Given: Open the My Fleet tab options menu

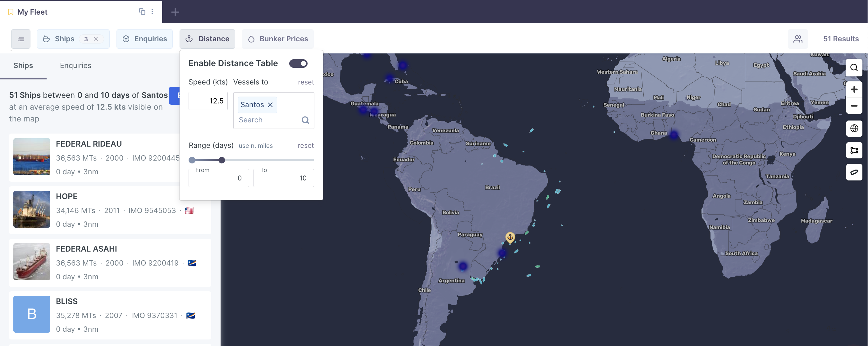Looking at the screenshot, I should (152, 12).
